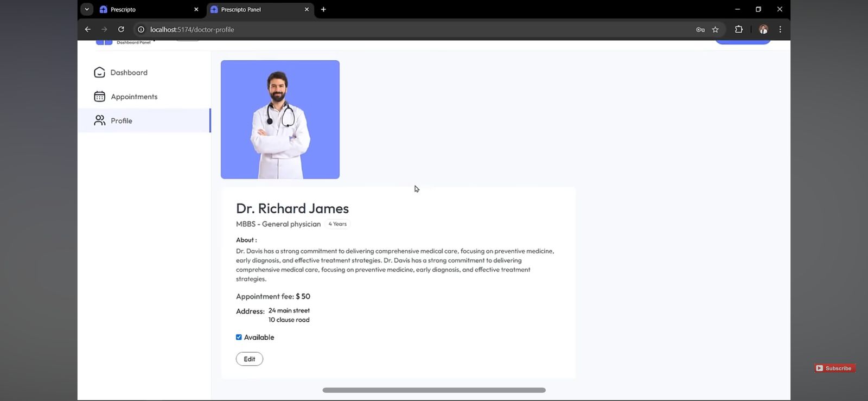This screenshot has height=401, width=868.
Task: Toggle the Available checkbox
Action: 239,337
